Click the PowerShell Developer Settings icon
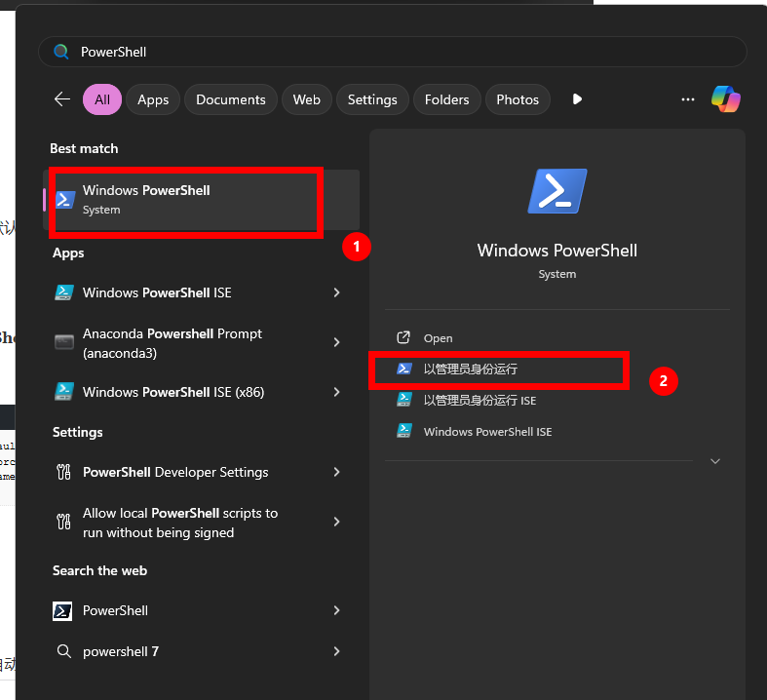The width and height of the screenshot is (767, 700). click(x=64, y=472)
